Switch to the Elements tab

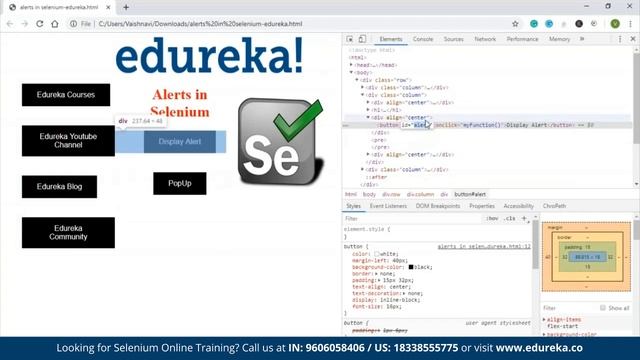(x=391, y=39)
